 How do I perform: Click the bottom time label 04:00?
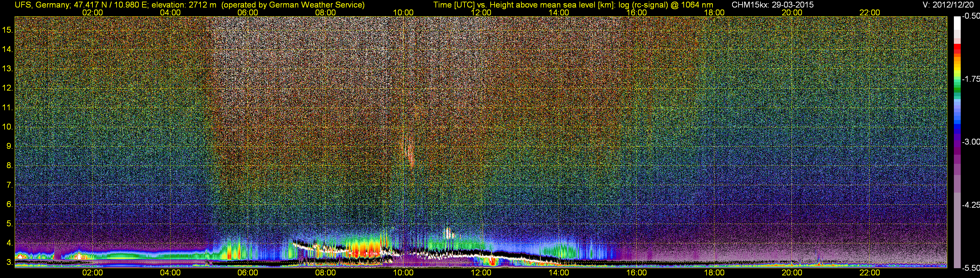point(170,273)
